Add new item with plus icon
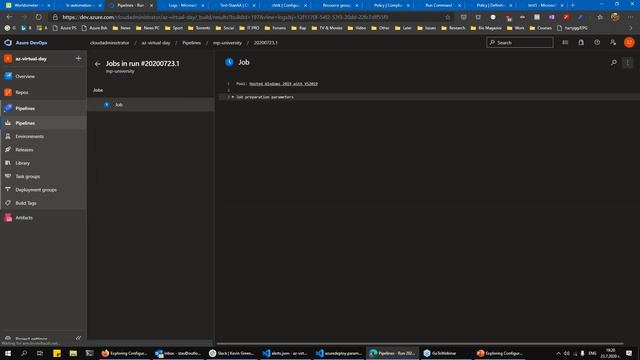The height and width of the screenshot is (360, 640). click(x=78, y=59)
